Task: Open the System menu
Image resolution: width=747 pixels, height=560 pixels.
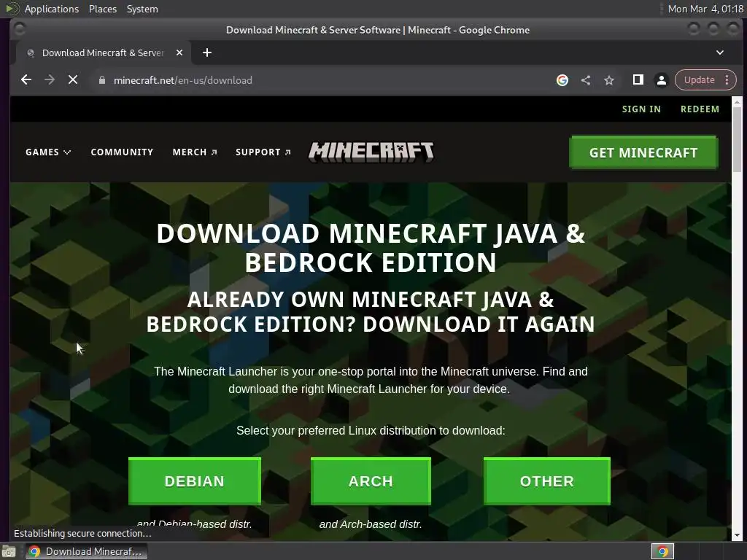Action: [142, 9]
